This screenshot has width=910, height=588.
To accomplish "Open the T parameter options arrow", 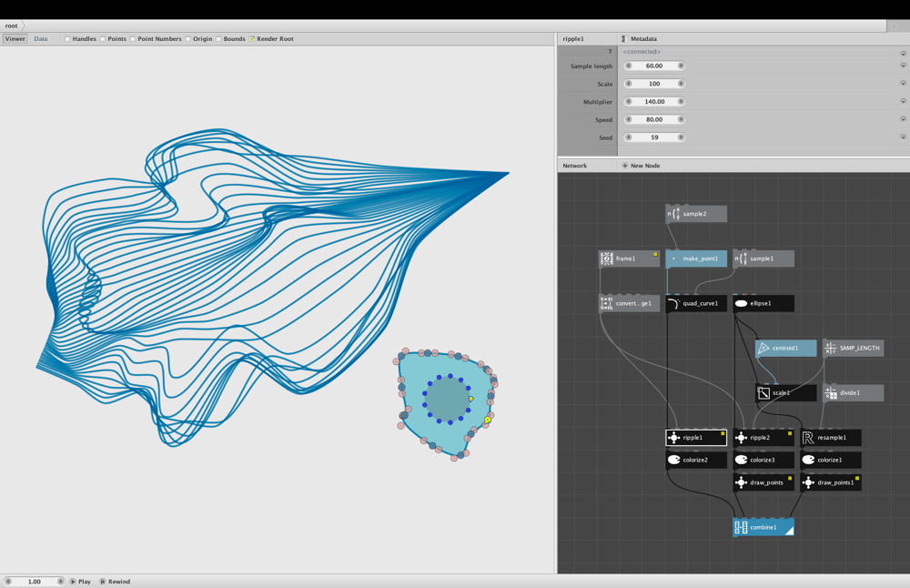I will [x=903, y=53].
